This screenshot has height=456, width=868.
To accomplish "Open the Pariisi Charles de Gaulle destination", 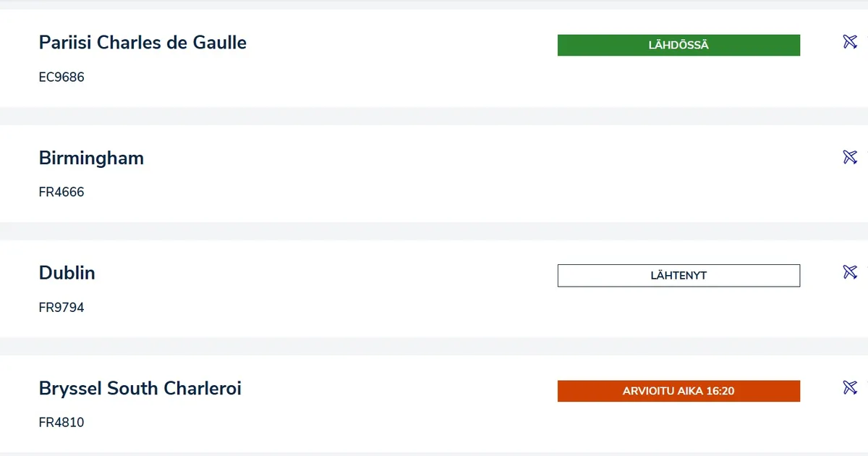I will tap(142, 43).
